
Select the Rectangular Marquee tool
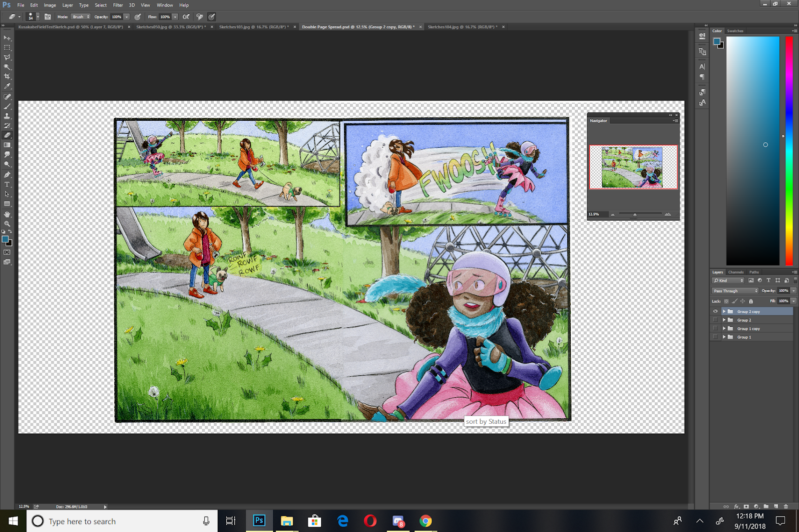tap(7, 48)
